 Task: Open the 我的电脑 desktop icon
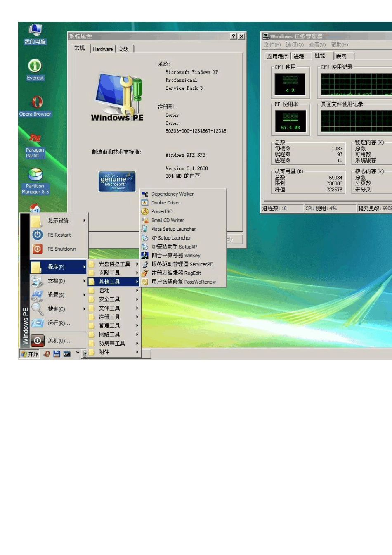coord(35,34)
